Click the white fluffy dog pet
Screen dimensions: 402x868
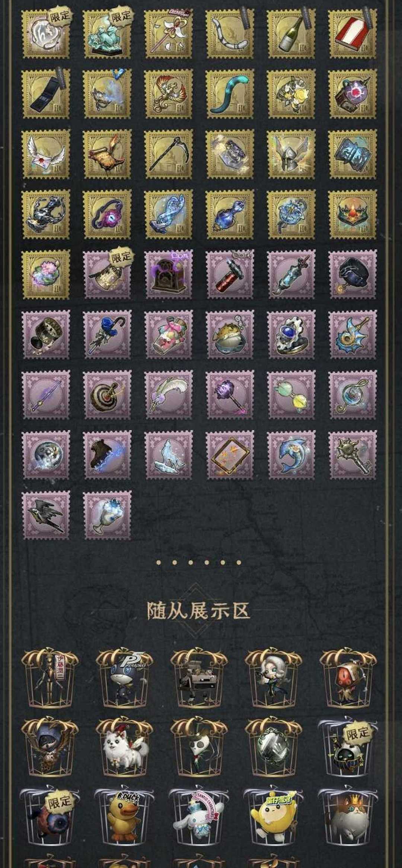(124, 748)
